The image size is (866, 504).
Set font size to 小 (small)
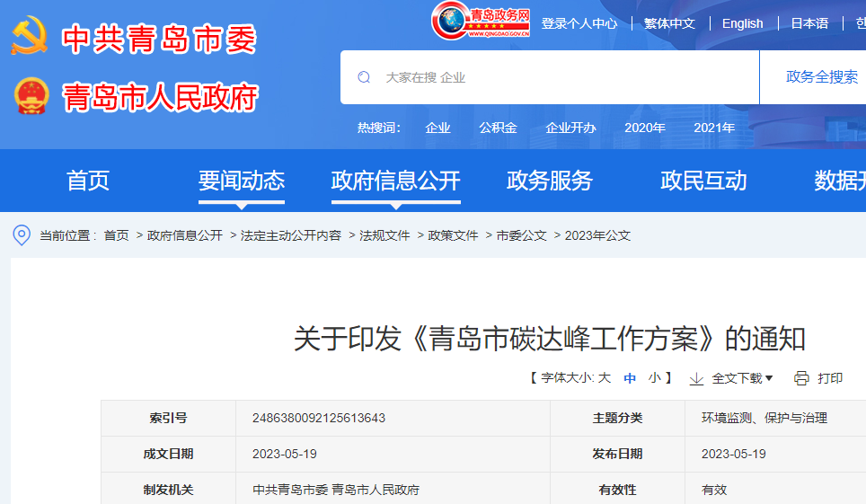pos(654,378)
